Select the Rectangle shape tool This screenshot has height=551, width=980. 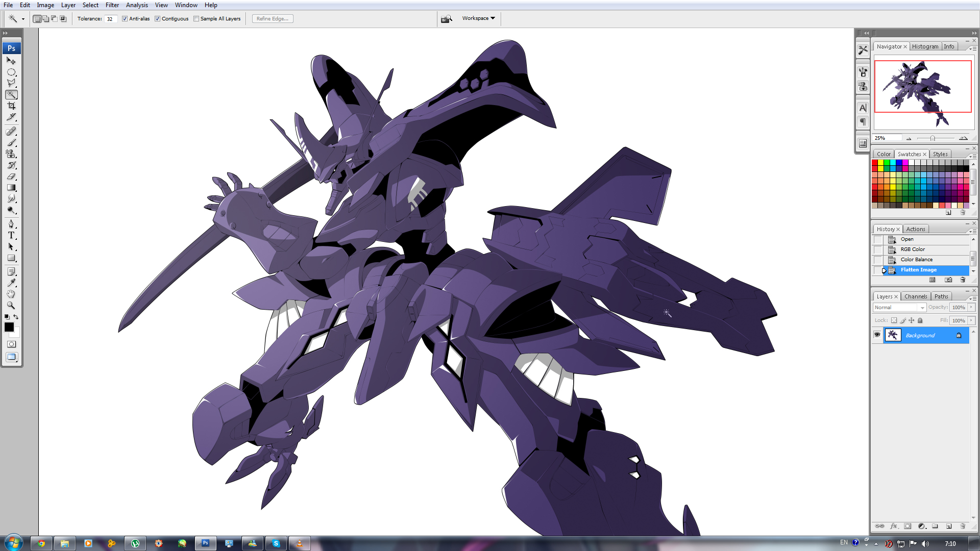[x=11, y=258]
